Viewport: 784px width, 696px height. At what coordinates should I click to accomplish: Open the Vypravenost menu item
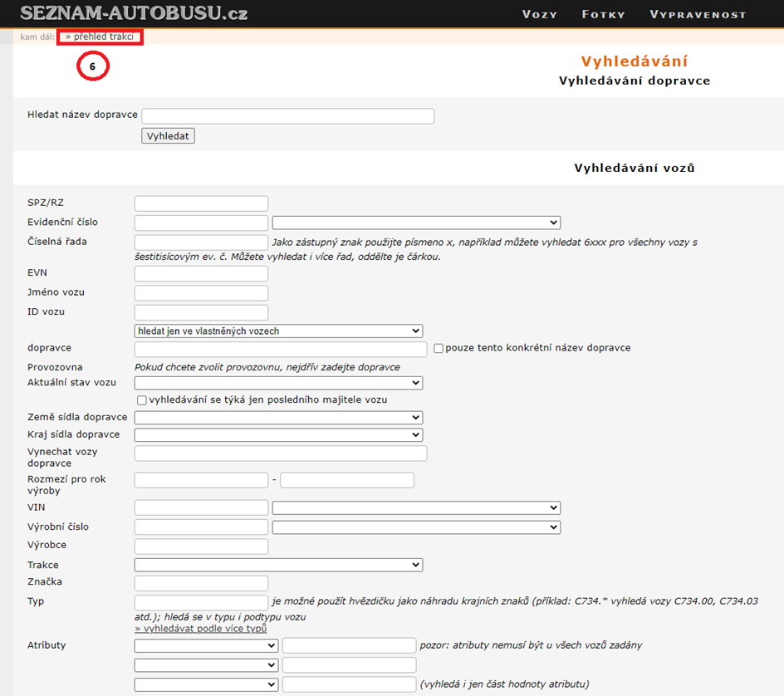coord(698,14)
